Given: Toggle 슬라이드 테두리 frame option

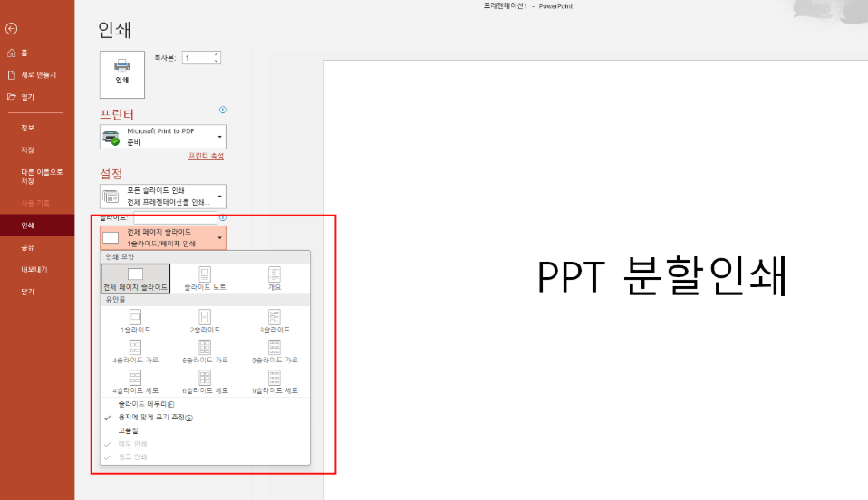Looking at the screenshot, I should click(x=146, y=404).
